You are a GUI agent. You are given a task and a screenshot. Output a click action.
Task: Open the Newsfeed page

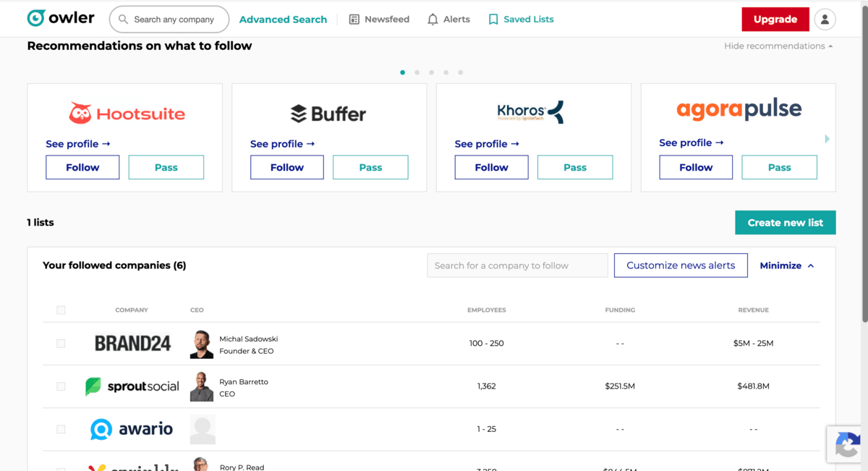click(x=379, y=20)
